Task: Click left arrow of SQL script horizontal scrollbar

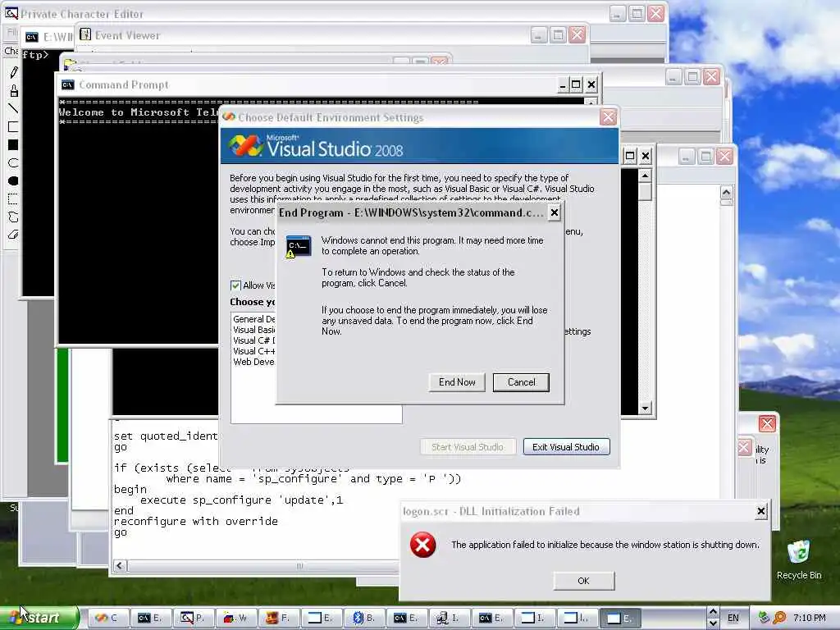Action: 120,566
